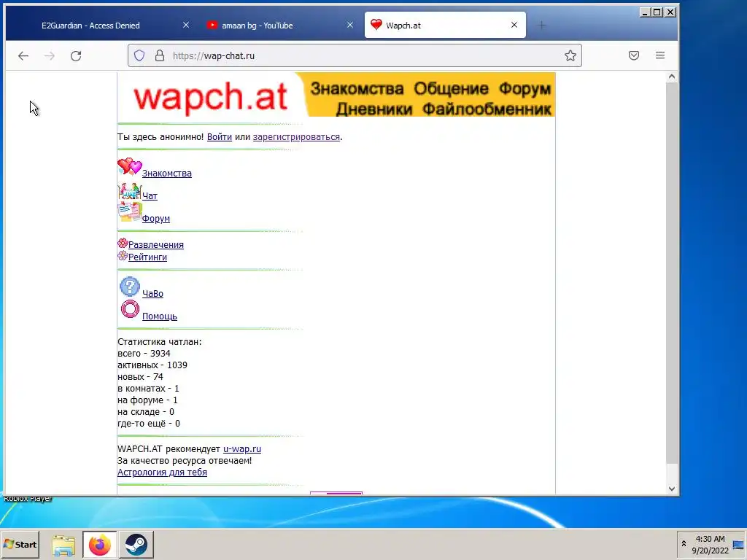
Task: Click the lifebuoy icon beside Помощь
Action: 130,309
